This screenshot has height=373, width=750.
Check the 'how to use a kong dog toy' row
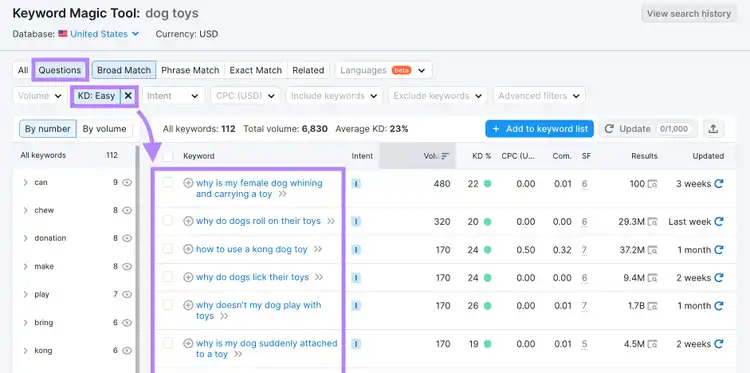(167, 249)
